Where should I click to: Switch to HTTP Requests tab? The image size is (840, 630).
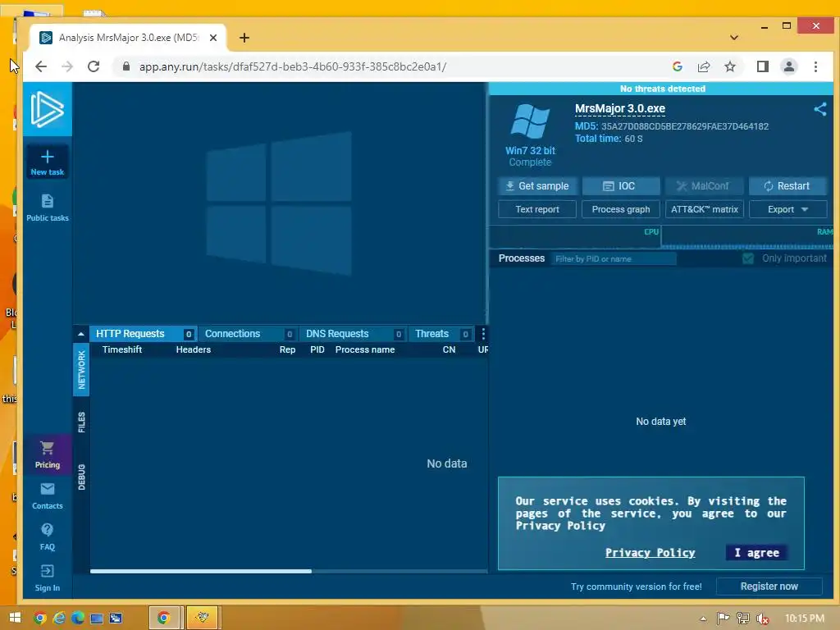pyautogui.click(x=143, y=334)
